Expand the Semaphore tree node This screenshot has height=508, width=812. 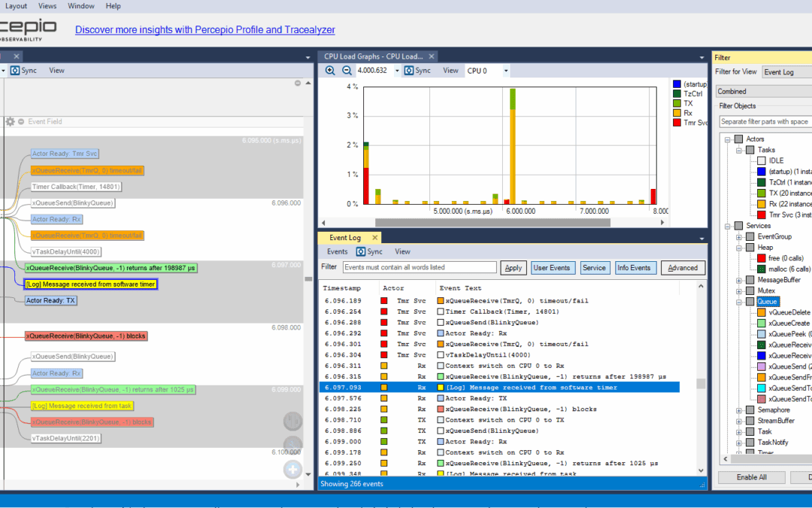tap(739, 410)
